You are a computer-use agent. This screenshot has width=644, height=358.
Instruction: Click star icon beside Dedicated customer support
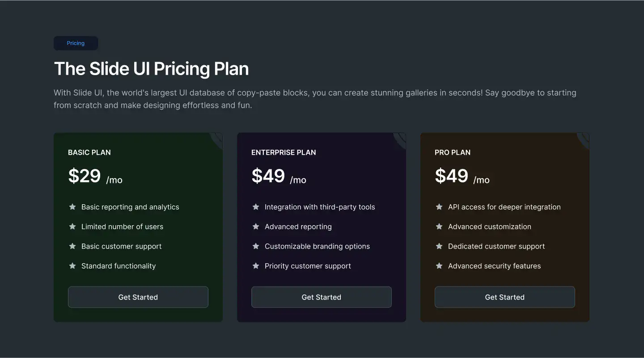pyautogui.click(x=439, y=246)
